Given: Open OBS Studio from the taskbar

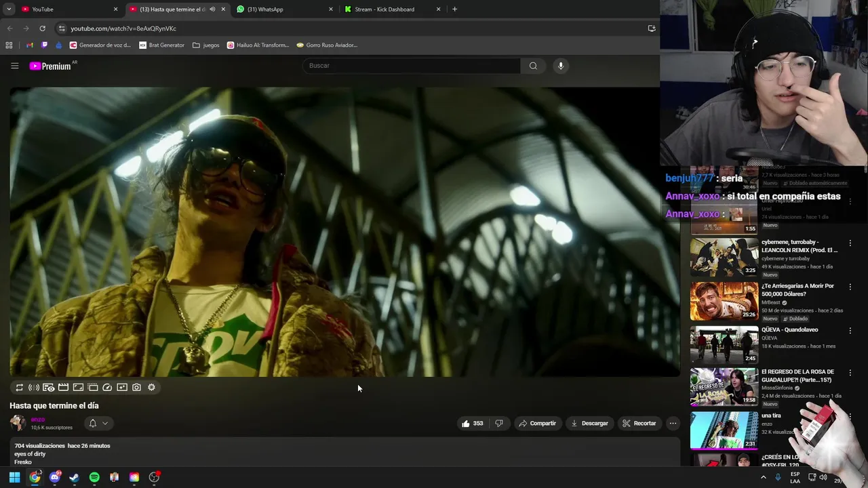Looking at the screenshot, I should tap(154, 477).
